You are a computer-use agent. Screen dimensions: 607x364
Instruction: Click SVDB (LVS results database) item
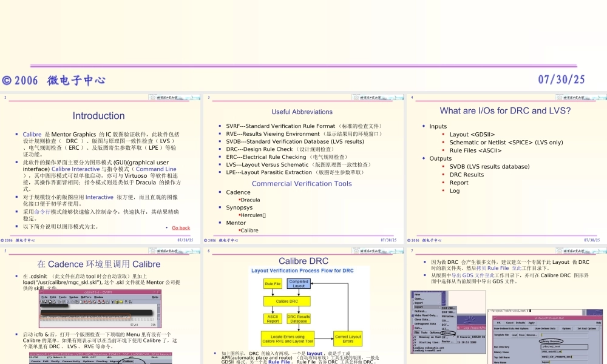pyautogui.click(x=489, y=167)
